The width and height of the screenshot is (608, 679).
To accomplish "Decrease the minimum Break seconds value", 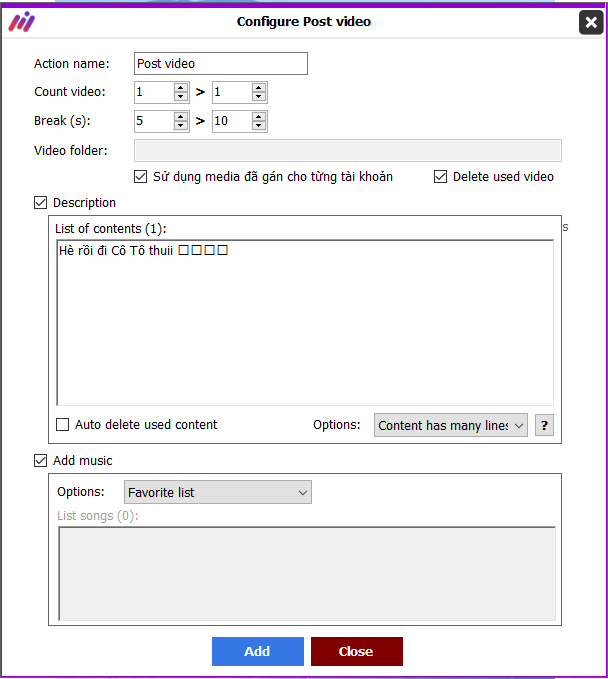I will point(181,126).
